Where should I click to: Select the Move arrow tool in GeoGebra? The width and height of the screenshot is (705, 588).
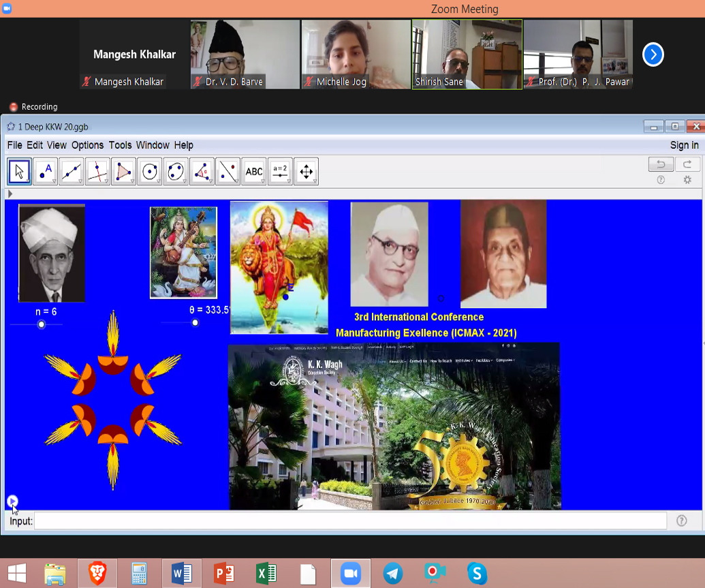(19, 172)
